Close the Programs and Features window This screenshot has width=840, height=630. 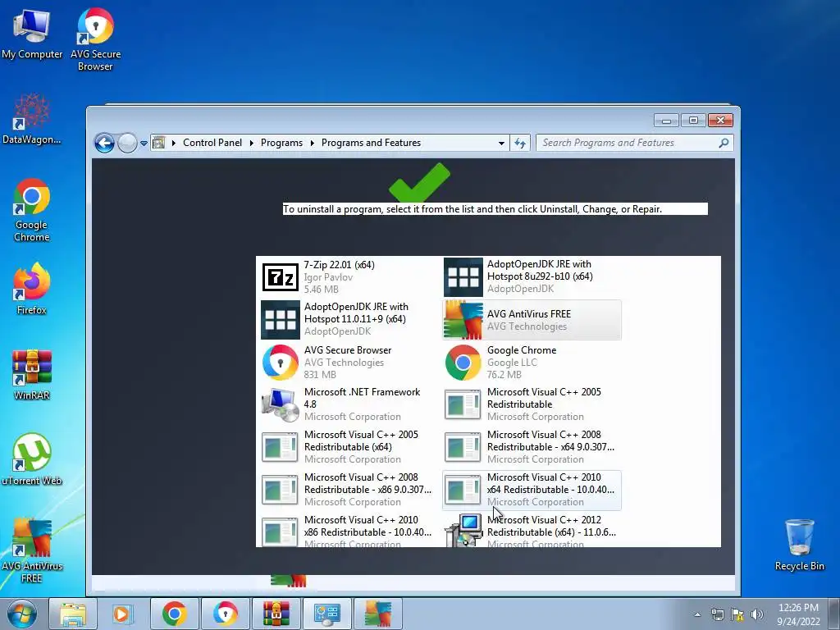click(720, 121)
